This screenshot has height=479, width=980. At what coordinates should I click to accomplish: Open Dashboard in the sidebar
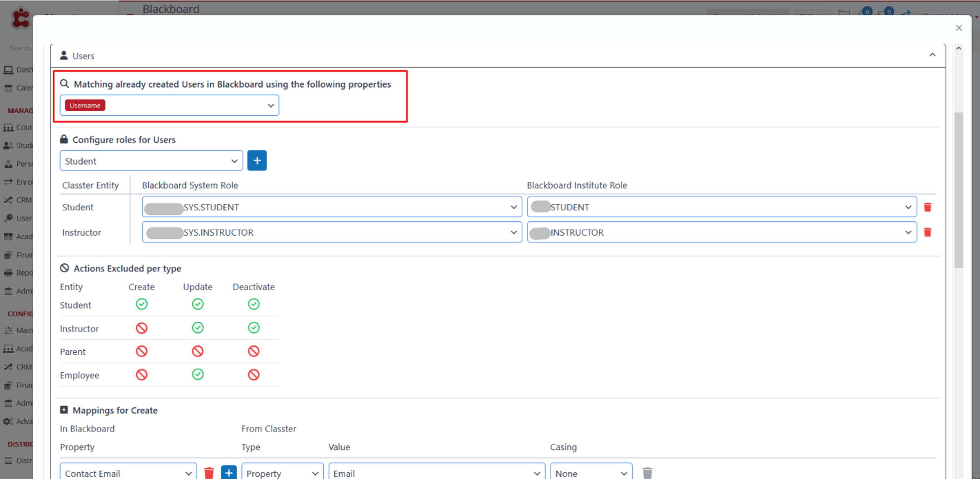point(18,70)
